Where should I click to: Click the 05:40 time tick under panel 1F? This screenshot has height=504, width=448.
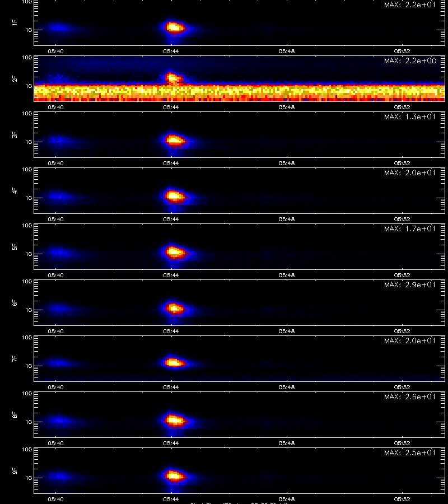tap(55, 51)
